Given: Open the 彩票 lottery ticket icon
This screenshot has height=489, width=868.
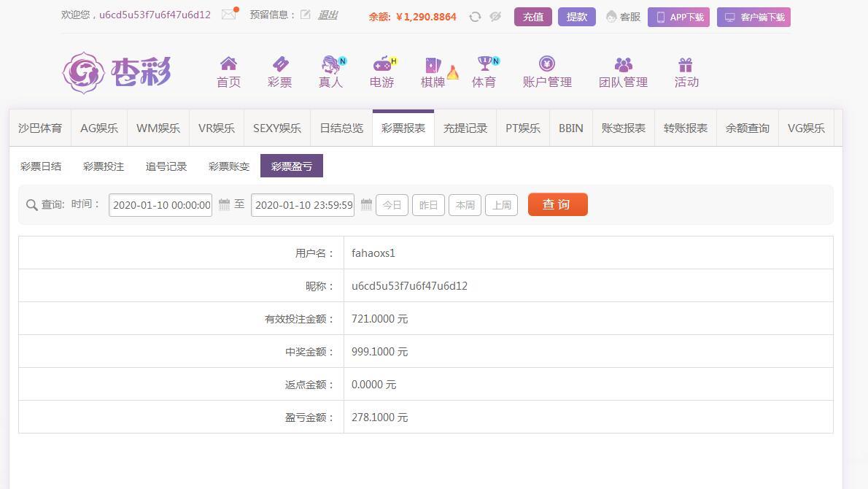Looking at the screenshot, I should tap(279, 64).
